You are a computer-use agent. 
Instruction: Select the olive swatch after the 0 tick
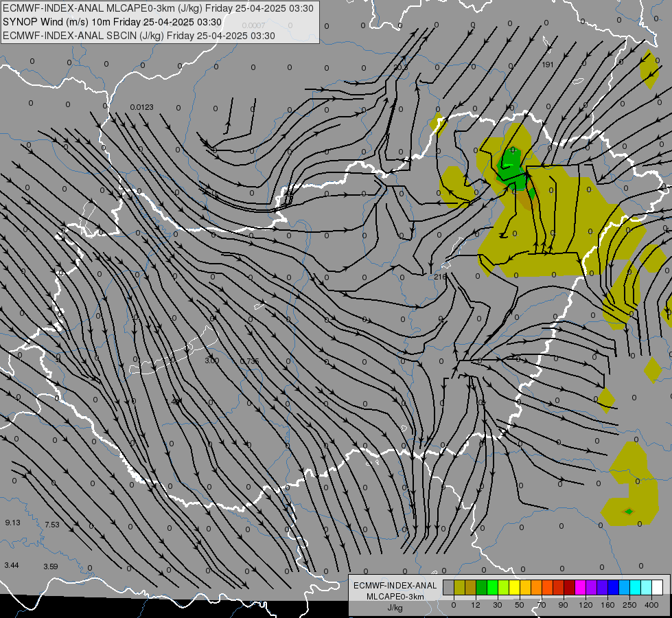pyautogui.click(x=459, y=587)
